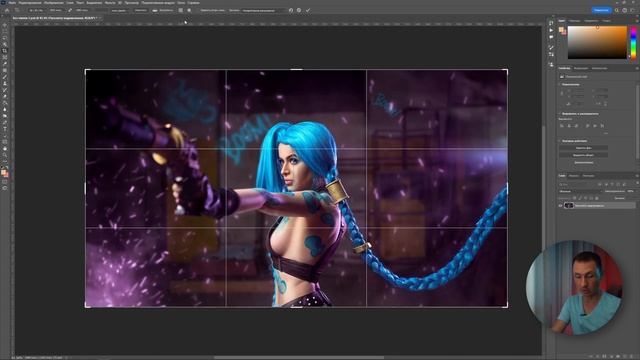Image resolution: width=640 pixels, height=360 pixels.
Task: Collapse the Transform section in Properties
Action: tap(560, 84)
